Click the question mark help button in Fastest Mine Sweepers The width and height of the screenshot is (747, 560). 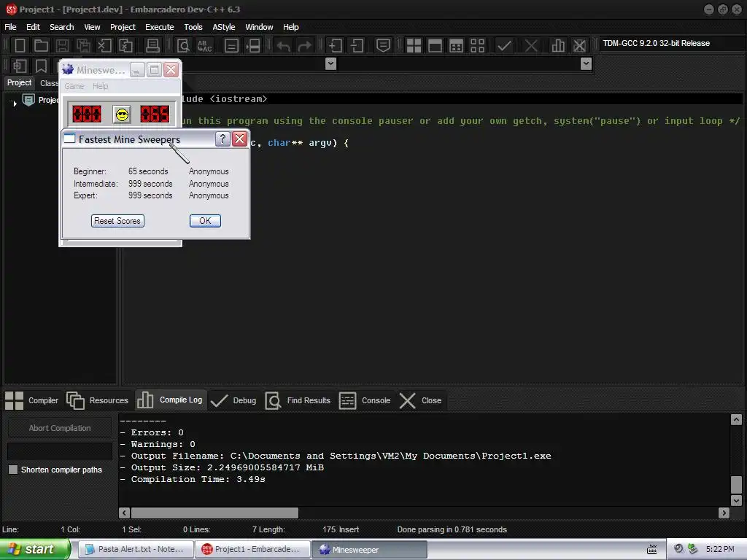point(222,139)
